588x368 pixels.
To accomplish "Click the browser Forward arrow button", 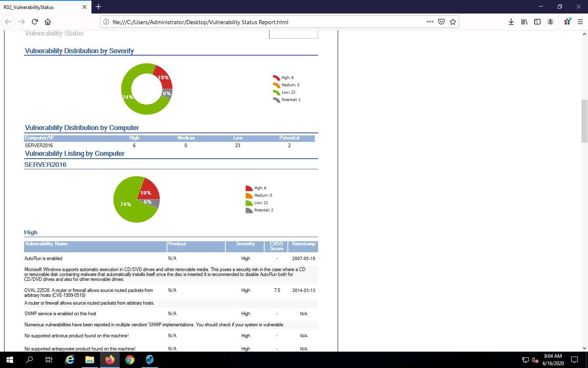I will [22, 22].
